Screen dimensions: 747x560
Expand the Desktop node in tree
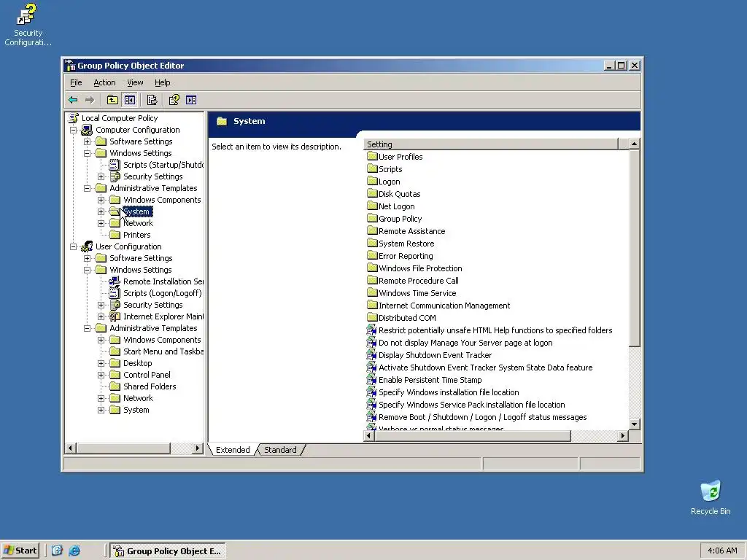click(101, 363)
